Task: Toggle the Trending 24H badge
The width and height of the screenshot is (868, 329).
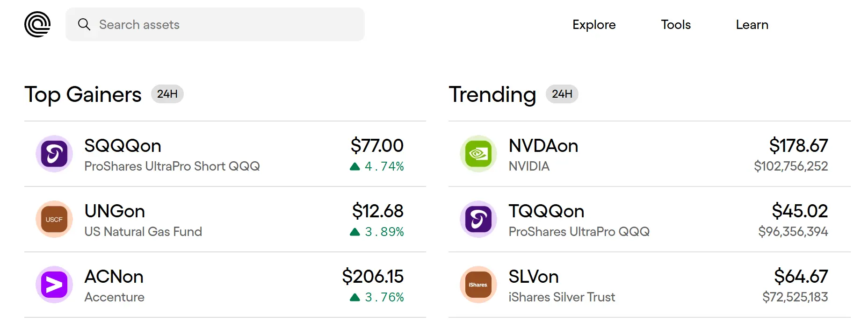Action: coord(562,94)
